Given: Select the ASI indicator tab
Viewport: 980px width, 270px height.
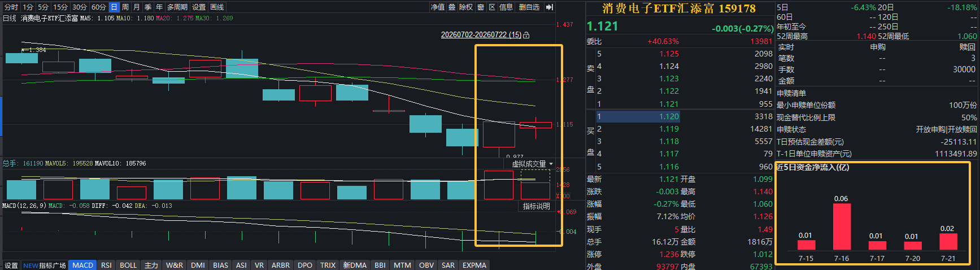Looking at the screenshot, I should pos(241,265).
